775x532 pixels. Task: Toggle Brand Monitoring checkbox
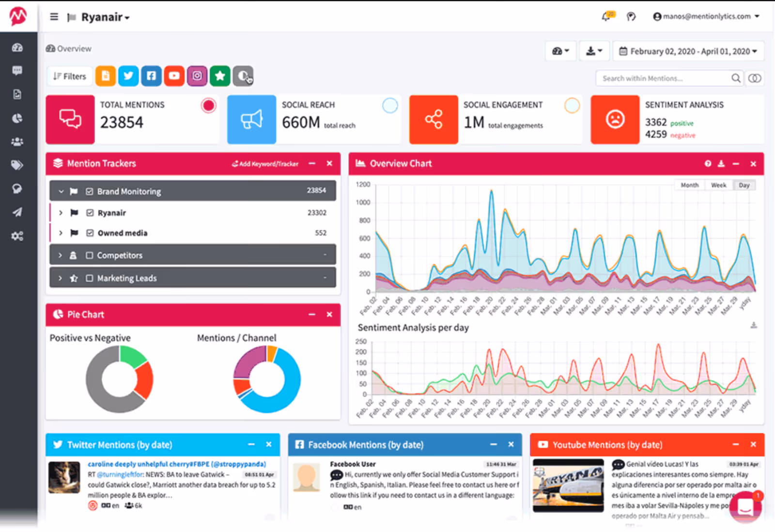click(x=90, y=191)
